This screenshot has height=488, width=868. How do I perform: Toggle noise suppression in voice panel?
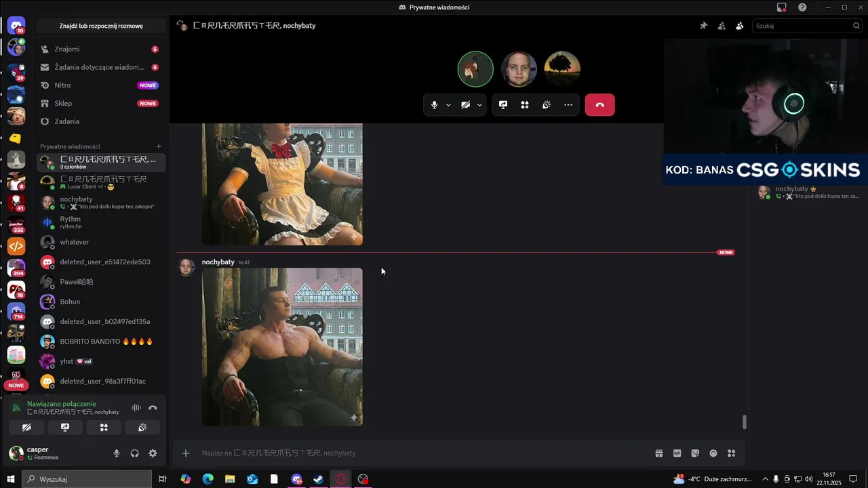pyautogui.click(x=136, y=407)
